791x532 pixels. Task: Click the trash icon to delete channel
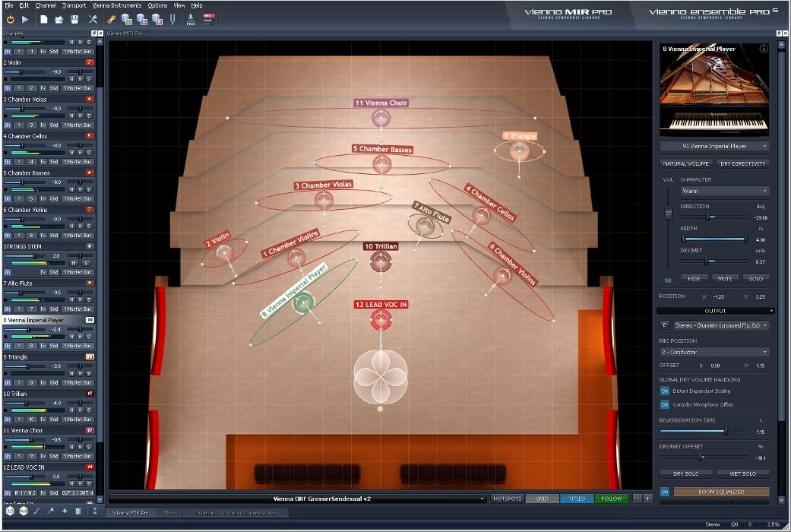click(x=78, y=511)
